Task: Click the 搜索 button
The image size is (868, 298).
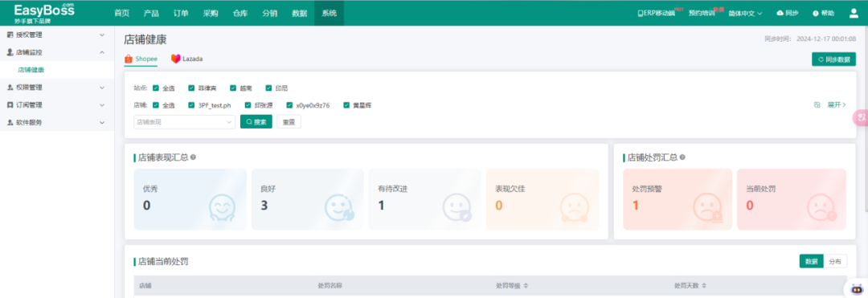Action: pos(256,121)
